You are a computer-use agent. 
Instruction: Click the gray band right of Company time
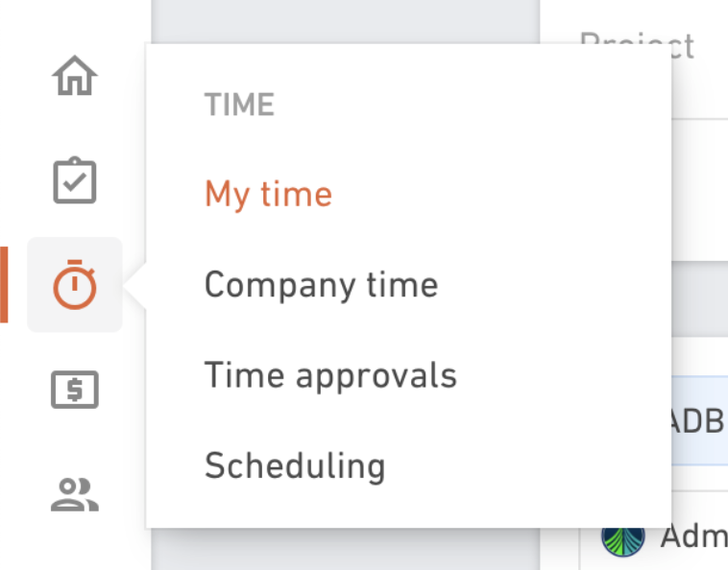700,299
